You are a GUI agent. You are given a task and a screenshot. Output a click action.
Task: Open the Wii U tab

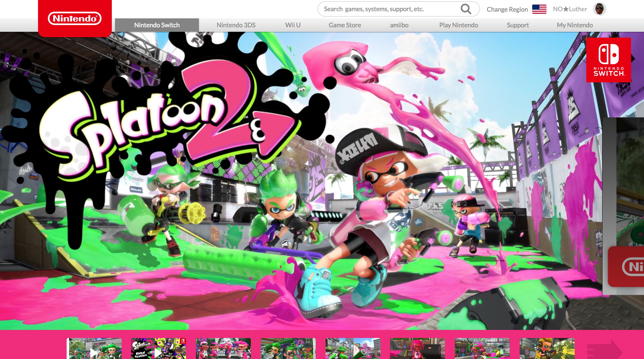pyautogui.click(x=293, y=25)
